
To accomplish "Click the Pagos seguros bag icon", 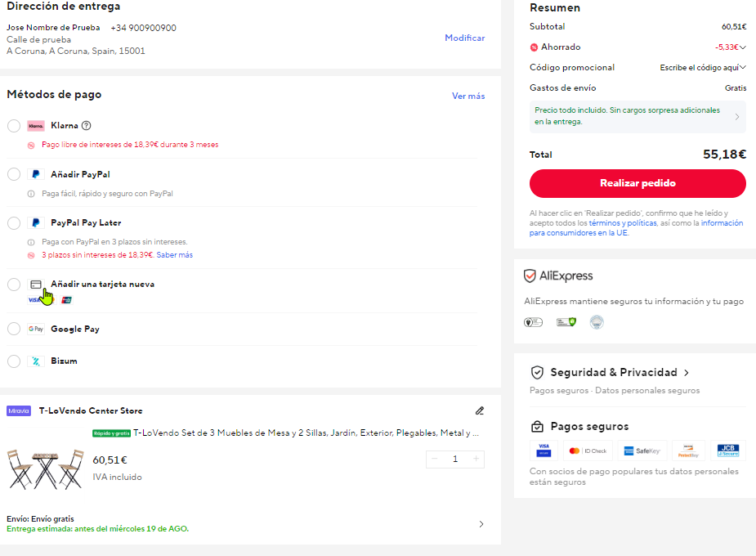I will coord(537,427).
